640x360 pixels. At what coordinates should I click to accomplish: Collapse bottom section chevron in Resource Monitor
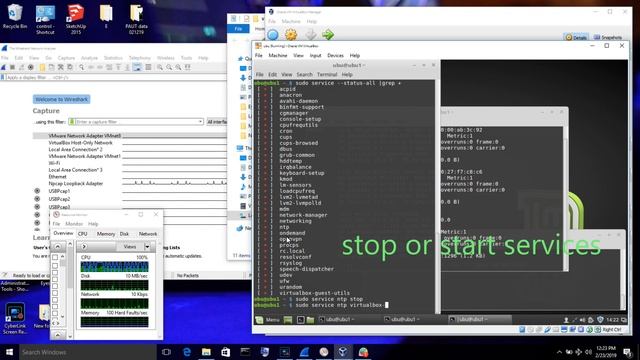pyautogui.click(x=58, y=335)
